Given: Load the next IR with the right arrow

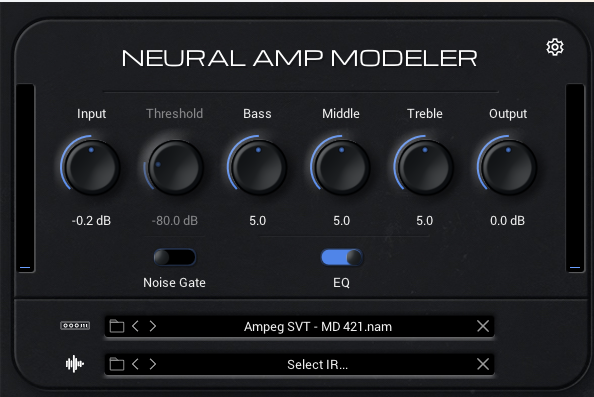Looking at the screenshot, I should click(153, 364).
